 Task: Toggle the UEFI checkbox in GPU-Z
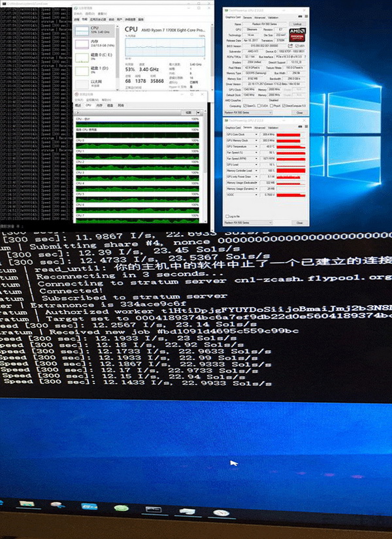[x=297, y=46]
